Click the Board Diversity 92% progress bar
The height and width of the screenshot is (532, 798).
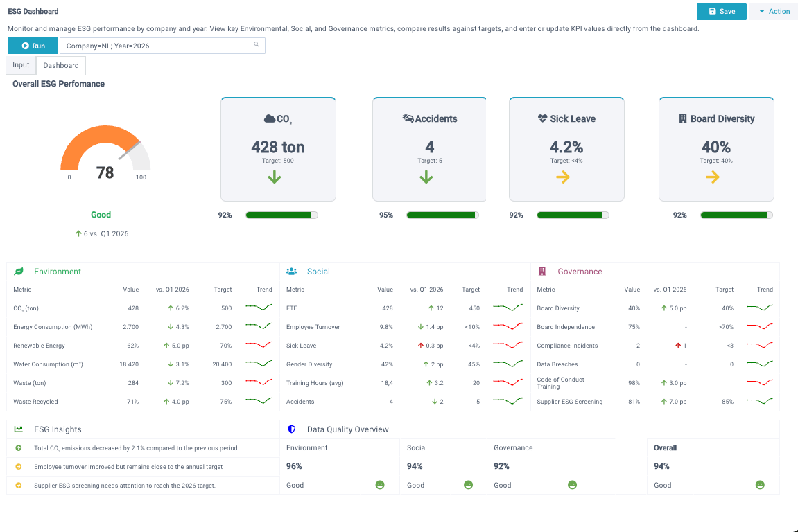[x=736, y=215]
